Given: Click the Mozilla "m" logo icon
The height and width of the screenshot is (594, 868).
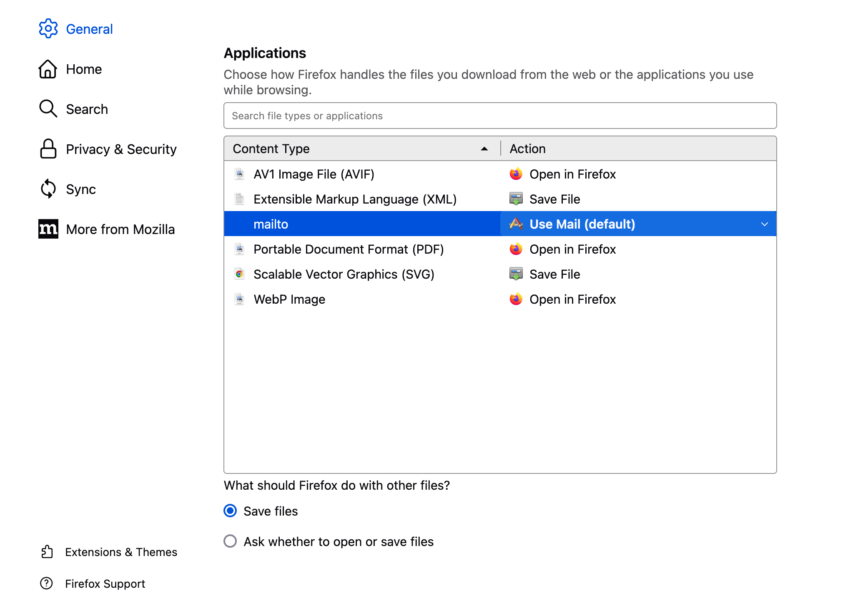Looking at the screenshot, I should click(48, 229).
